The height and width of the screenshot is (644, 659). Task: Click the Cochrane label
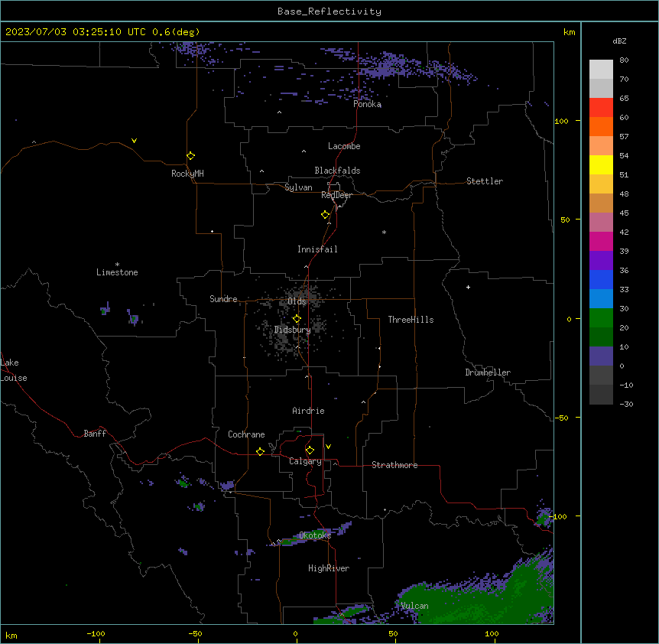246,434
